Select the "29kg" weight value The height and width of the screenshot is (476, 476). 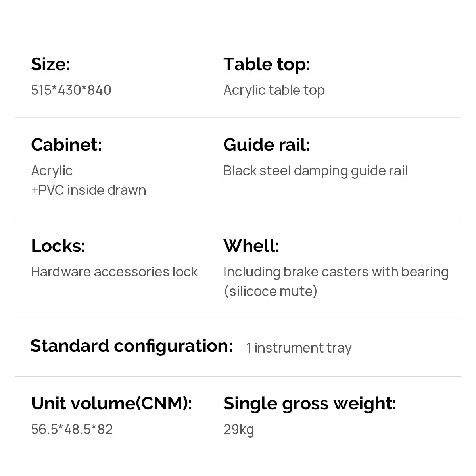(238, 430)
